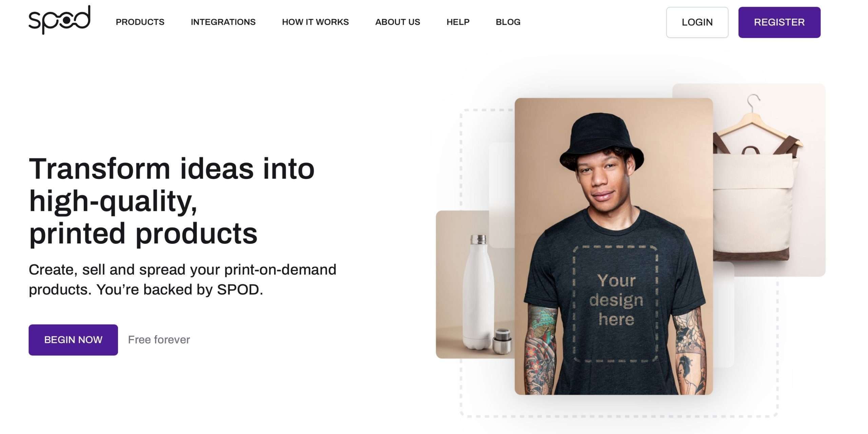
Task: Click the man in t-shirt photo
Action: [614, 246]
